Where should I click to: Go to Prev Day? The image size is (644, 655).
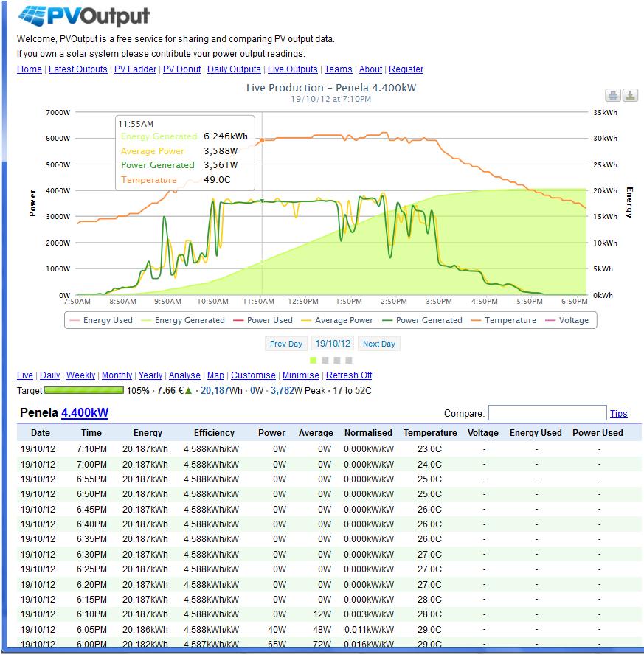pyautogui.click(x=286, y=344)
